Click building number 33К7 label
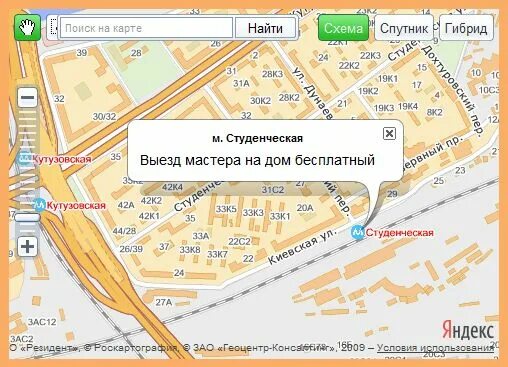508x367 pixels. tap(217, 254)
